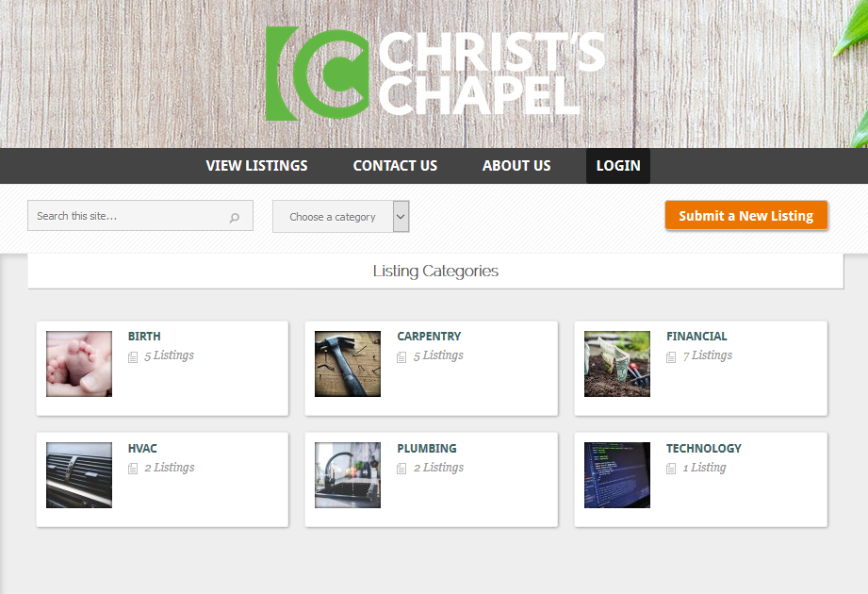
Task: Click the Submit a New Listing button
Action: 746,215
